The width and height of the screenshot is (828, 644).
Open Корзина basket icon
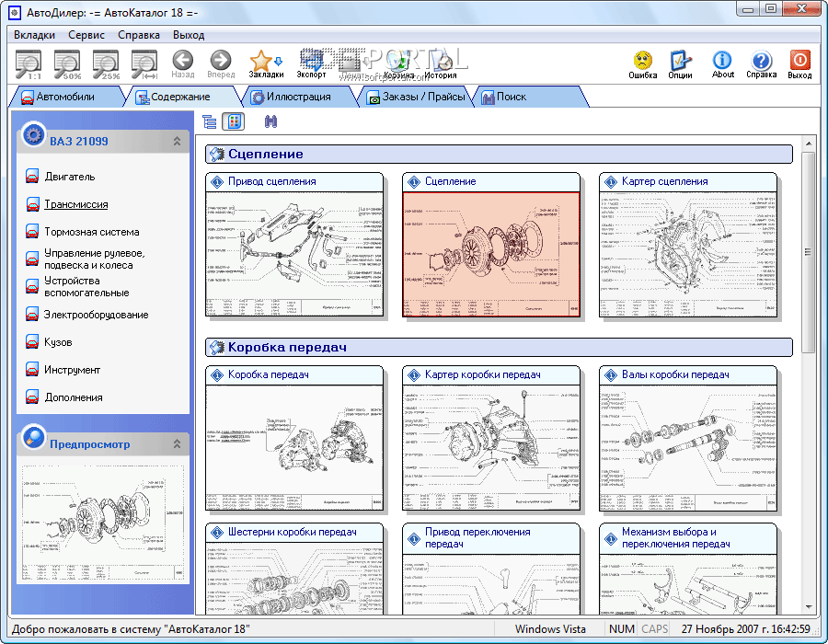pos(398,64)
